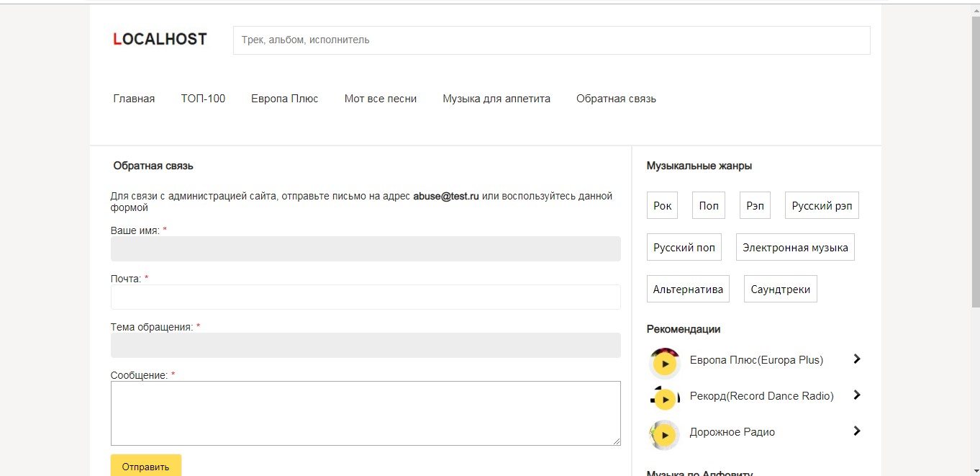Open the Электронная музыка genre
Viewport: 980px width, 476px height.
tap(795, 248)
